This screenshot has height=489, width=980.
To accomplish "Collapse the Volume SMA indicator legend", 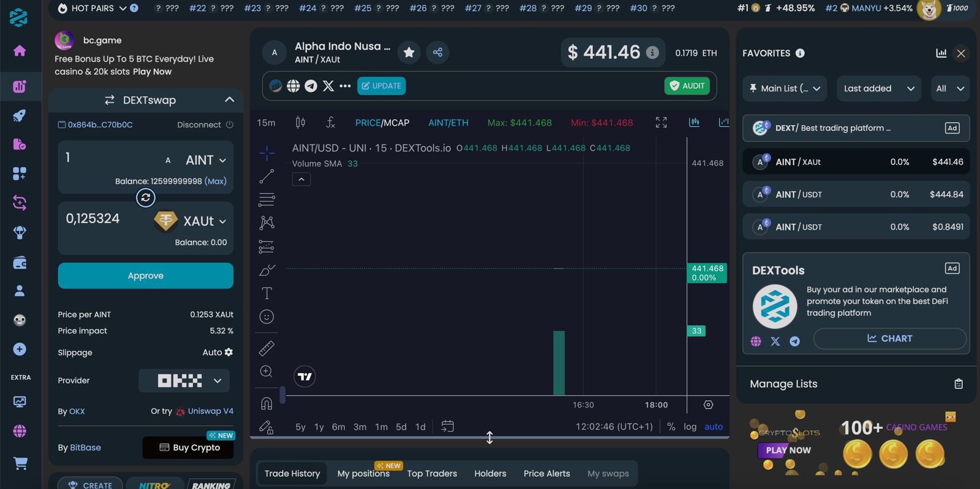I will click(301, 180).
